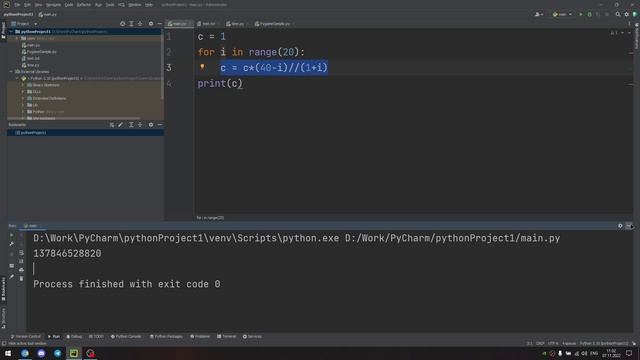
Task: Click the yellow intention lightbulb on line 3
Action: tap(202, 67)
